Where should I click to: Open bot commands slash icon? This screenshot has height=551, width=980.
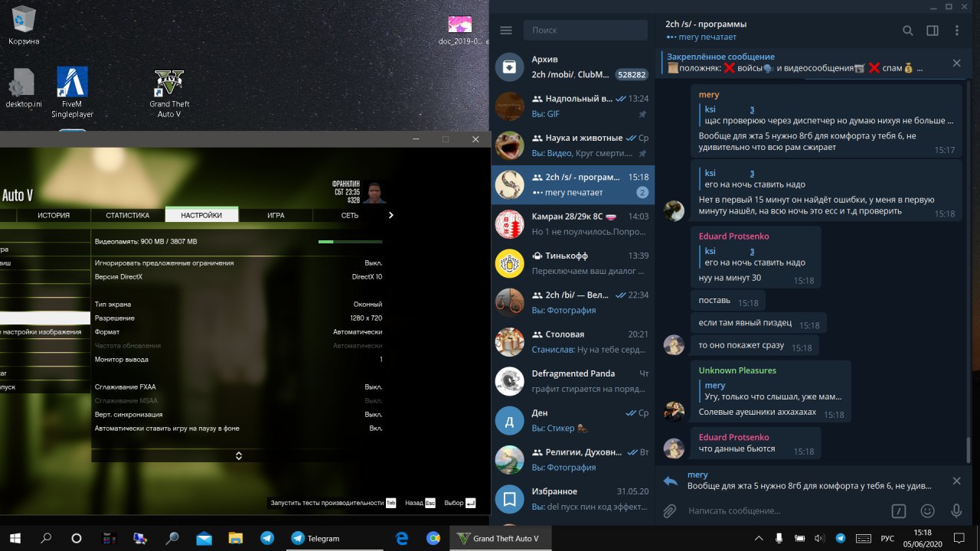coord(900,510)
